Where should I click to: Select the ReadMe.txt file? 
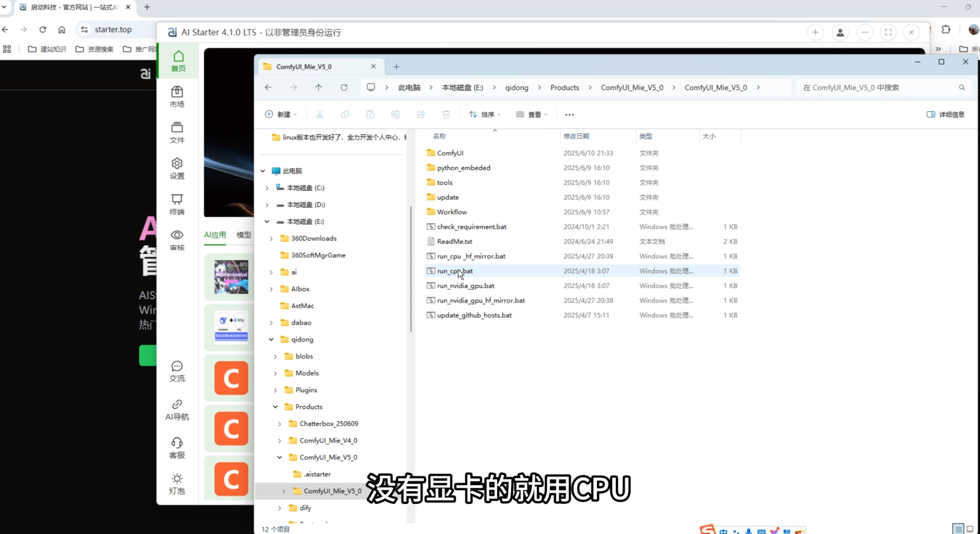[455, 242]
